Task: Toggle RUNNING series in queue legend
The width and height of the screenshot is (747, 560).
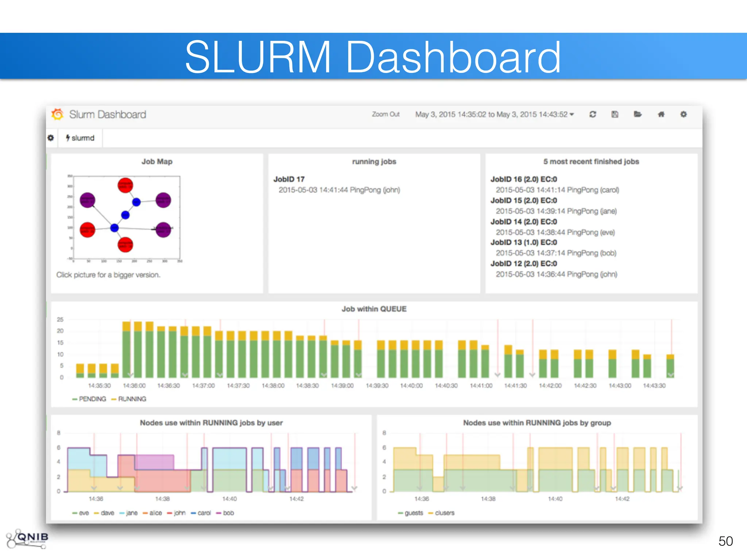Action: point(132,399)
